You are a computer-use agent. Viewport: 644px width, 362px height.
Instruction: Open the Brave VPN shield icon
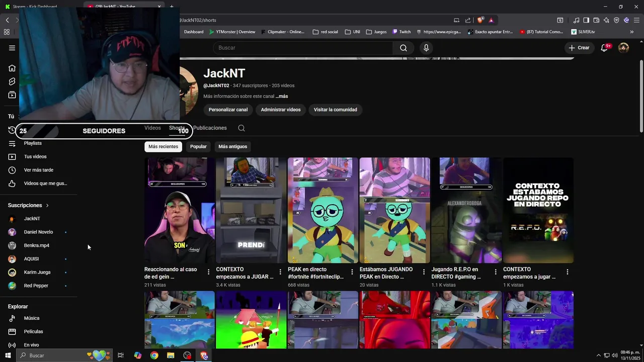616,20
